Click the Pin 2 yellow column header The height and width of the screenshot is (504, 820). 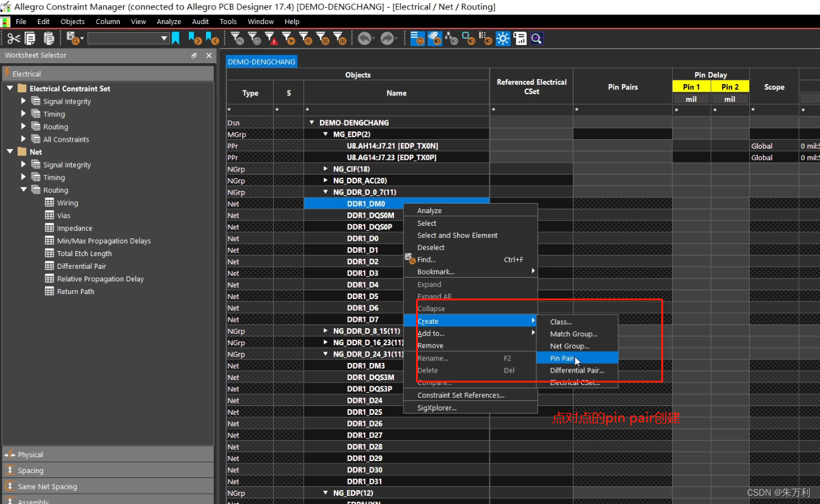(x=730, y=87)
